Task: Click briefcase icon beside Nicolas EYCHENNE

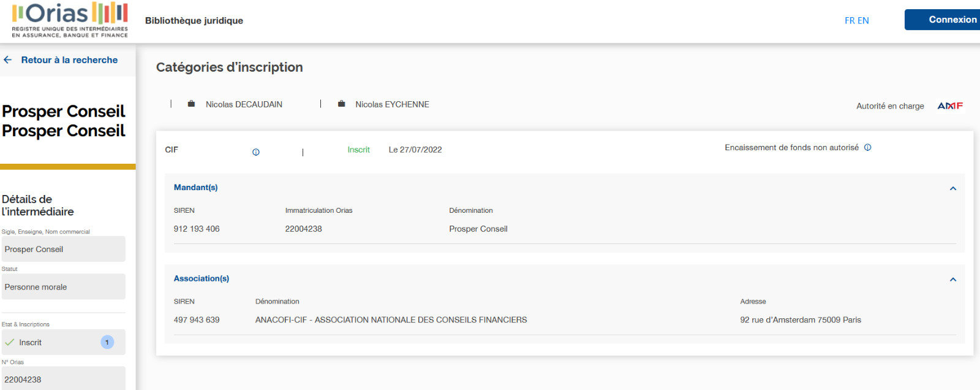Action: coord(342,104)
